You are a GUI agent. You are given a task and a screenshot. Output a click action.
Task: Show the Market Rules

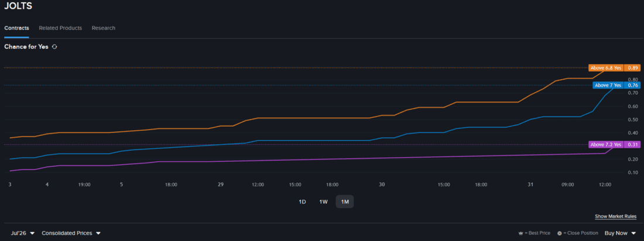[x=616, y=216]
